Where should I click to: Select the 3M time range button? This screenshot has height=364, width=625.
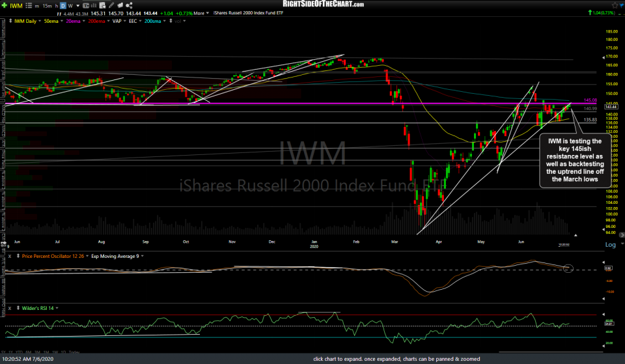[37, 352]
